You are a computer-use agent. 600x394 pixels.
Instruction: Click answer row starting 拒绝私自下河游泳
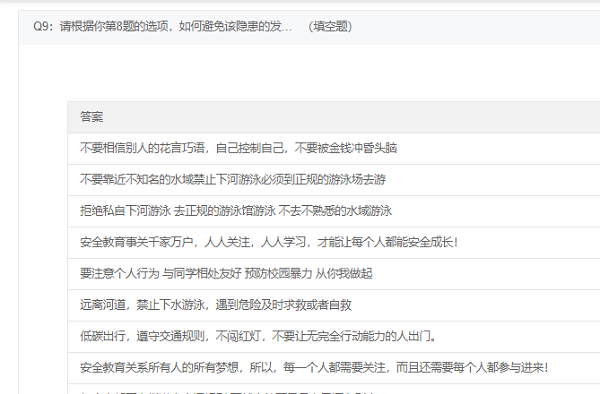[334, 211]
